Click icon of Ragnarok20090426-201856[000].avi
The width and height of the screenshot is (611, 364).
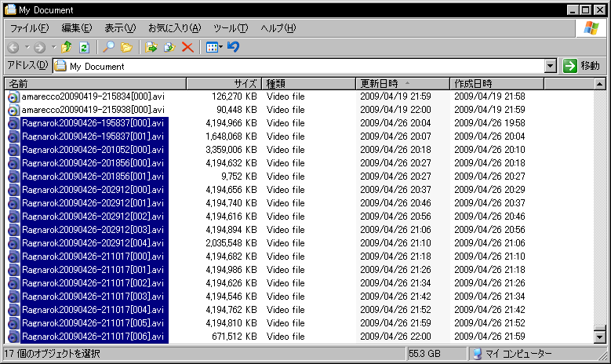13,163
